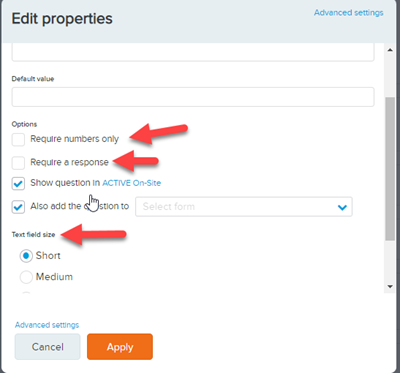Click the orange Apply button
Image resolution: width=400 pixels, height=373 pixels.
(120, 347)
